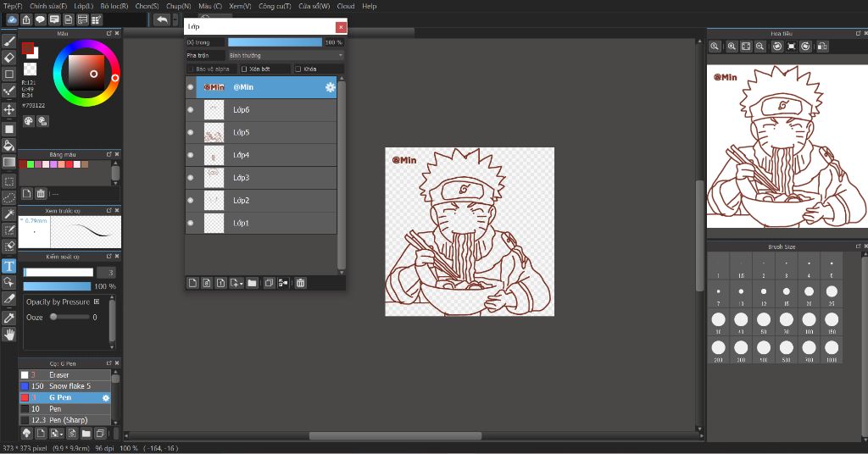Enable the Xén bớt clipping checkbox
Screen dimensions: 868x454
[x=244, y=69]
